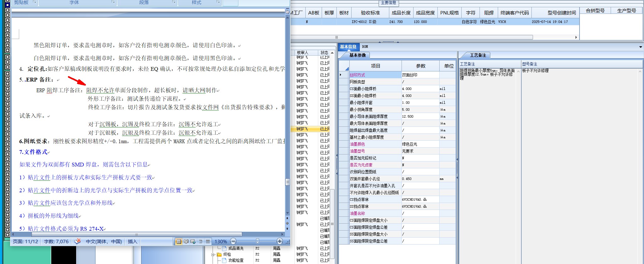Click the Word vertical scrollbar thumb
The height and width of the screenshot is (264, 644).
point(287,182)
